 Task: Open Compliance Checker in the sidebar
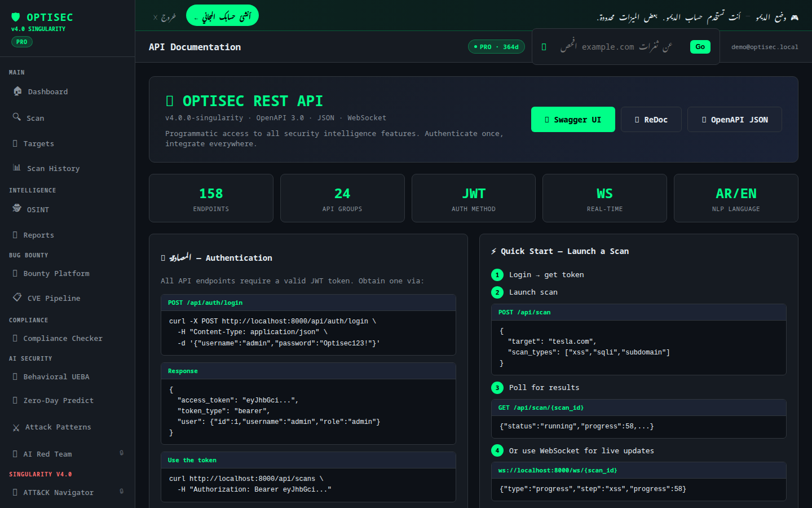click(x=68, y=339)
